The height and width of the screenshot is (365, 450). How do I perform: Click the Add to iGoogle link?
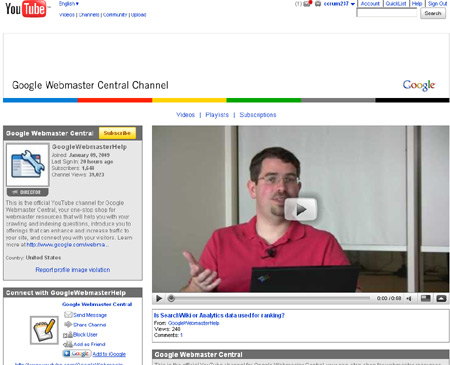(109, 354)
